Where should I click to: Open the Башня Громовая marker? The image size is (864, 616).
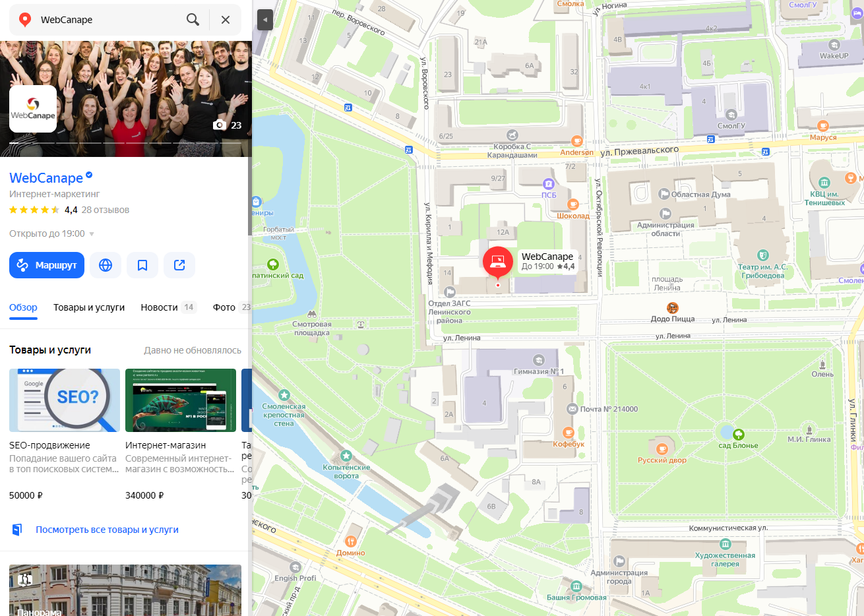(576, 586)
